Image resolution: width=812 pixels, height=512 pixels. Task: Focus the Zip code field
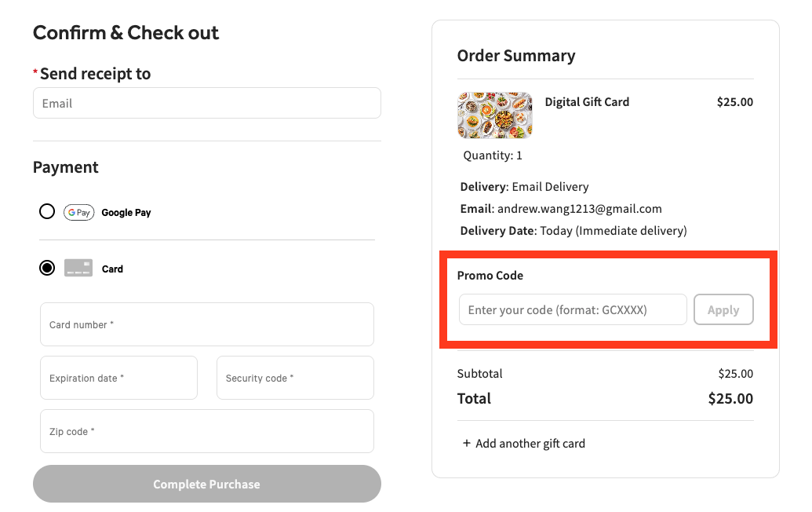207,431
